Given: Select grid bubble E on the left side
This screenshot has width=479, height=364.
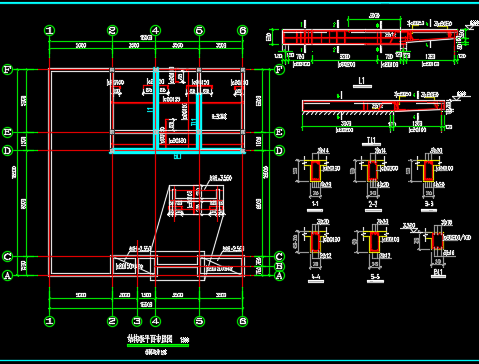Looking at the screenshot, I should click(7, 132).
